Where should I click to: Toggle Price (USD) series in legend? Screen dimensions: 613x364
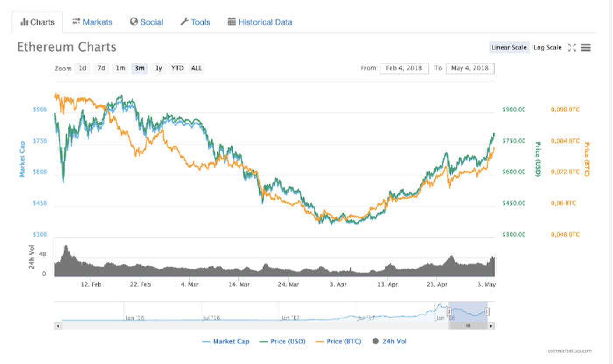(x=282, y=341)
